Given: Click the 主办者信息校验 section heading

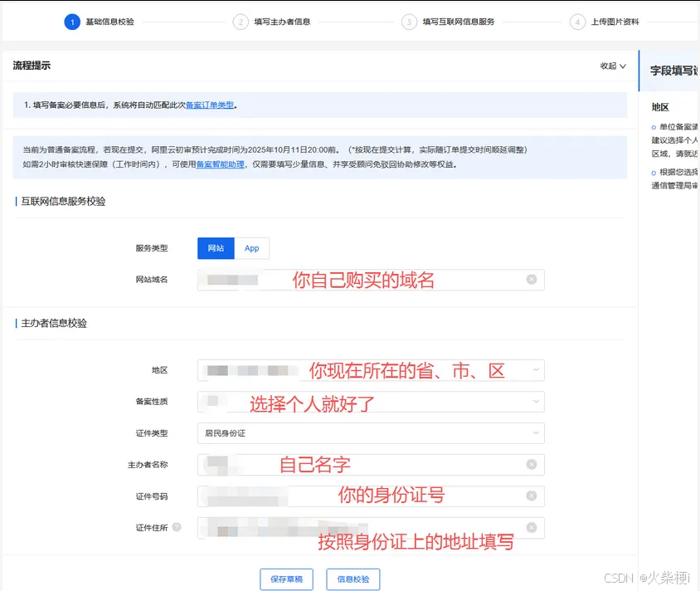Looking at the screenshot, I should click(x=54, y=323).
